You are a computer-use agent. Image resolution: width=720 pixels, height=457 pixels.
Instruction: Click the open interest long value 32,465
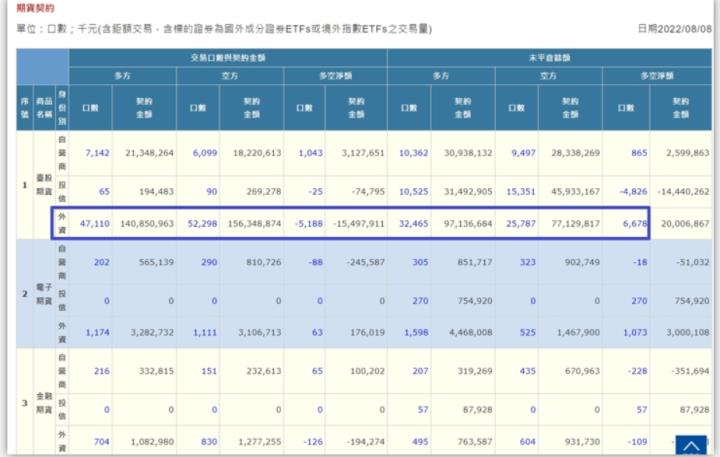pyautogui.click(x=412, y=224)
